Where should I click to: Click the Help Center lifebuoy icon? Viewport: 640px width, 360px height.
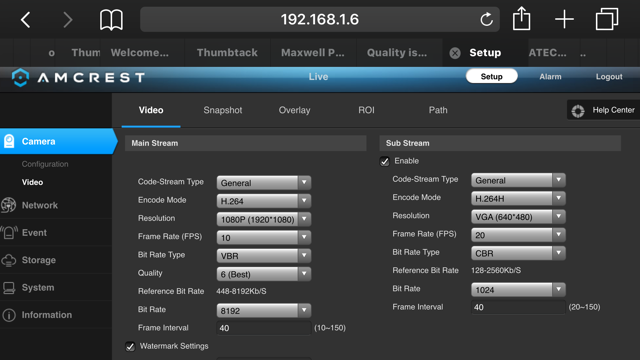tap(578, 111)
